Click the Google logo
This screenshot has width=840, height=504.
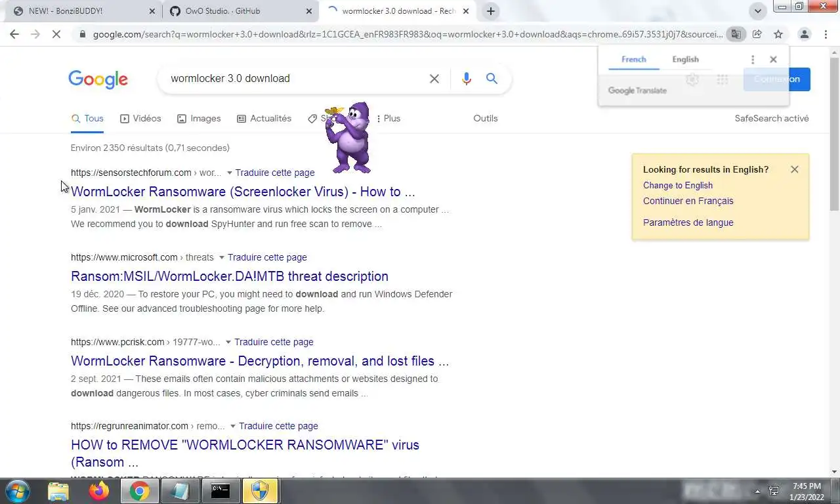click(98, 79)
